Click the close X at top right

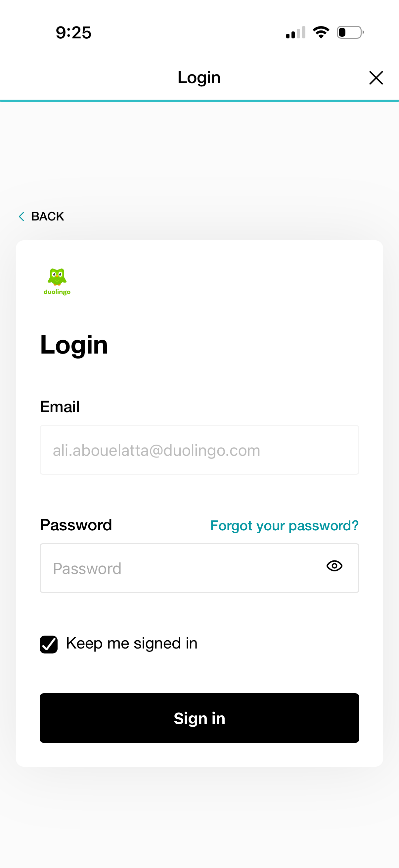(x=376, y=77)
